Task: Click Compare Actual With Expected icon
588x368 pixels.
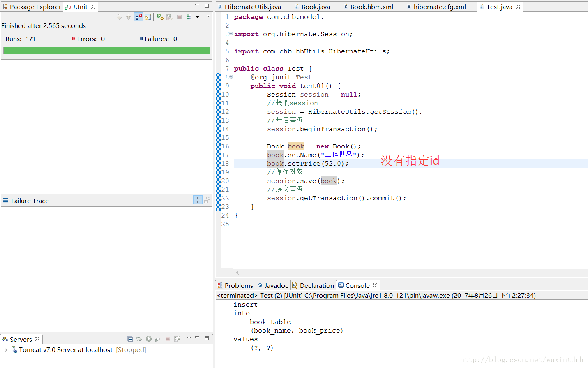Action: (207, 200)
